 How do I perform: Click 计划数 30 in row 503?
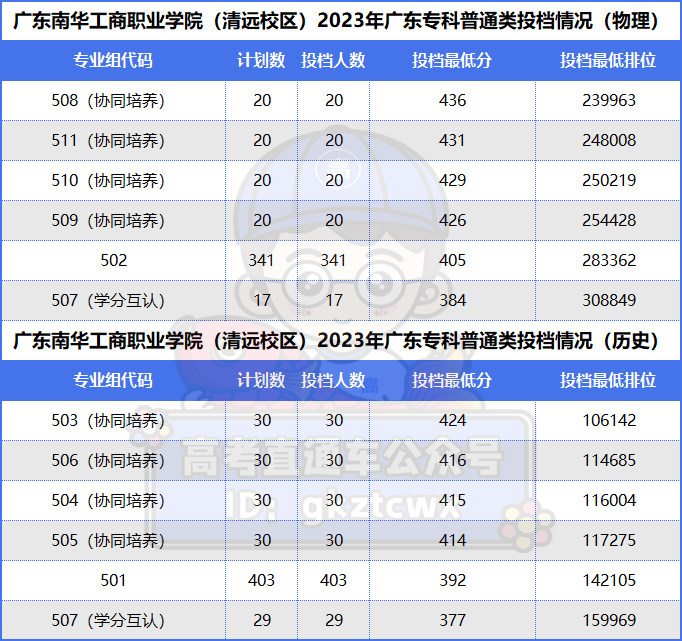(x=262, y=421)
